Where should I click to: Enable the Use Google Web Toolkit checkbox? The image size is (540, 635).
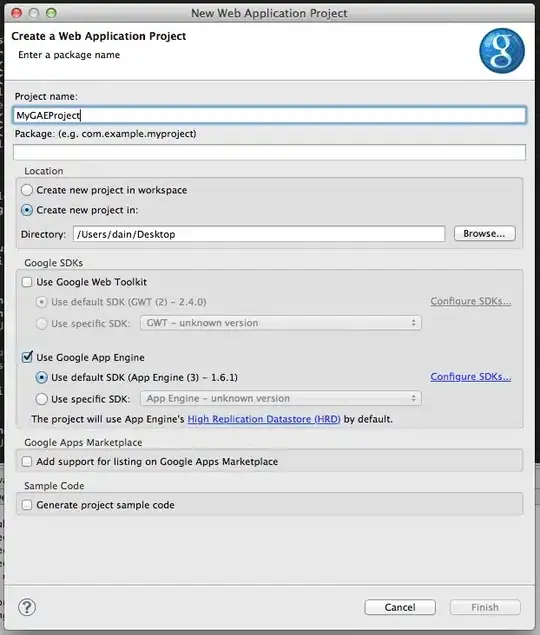(x=27, y=282)
